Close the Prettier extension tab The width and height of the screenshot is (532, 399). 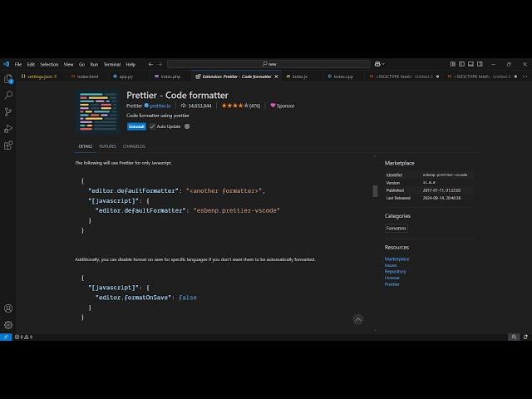click(x=276, y=76)
